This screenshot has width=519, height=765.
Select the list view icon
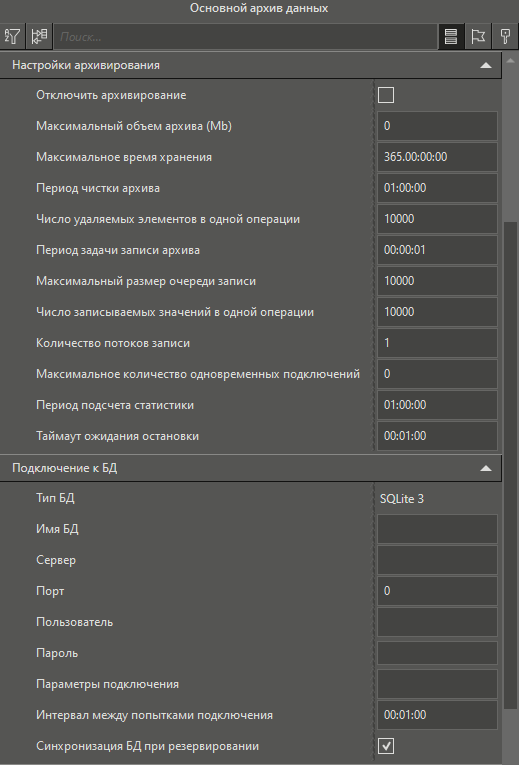(451, 37)
